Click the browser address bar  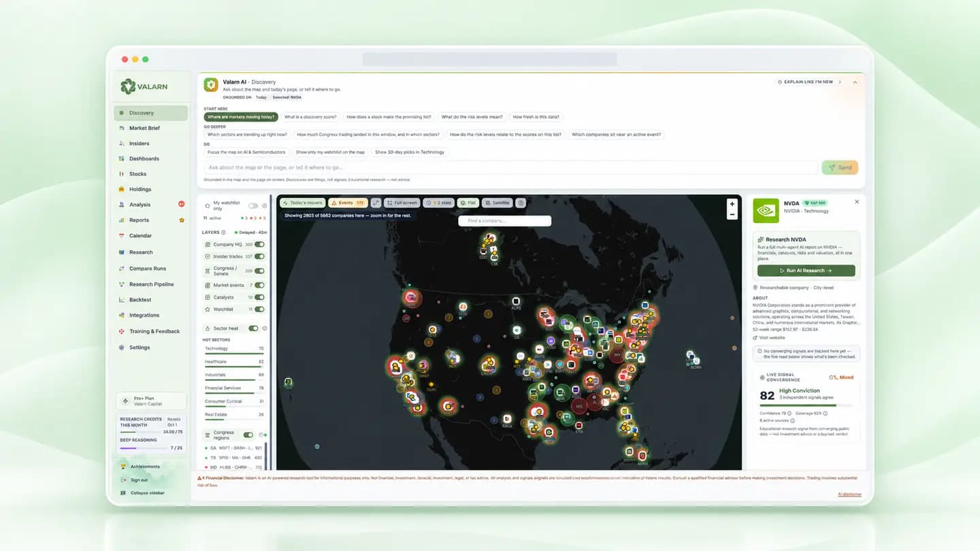point(489,59)
